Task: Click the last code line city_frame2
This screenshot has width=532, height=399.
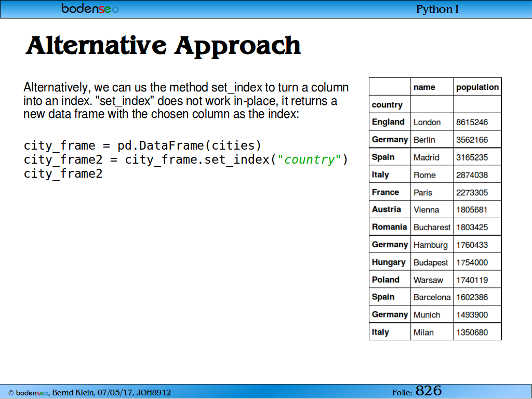Action: (63, 174)
